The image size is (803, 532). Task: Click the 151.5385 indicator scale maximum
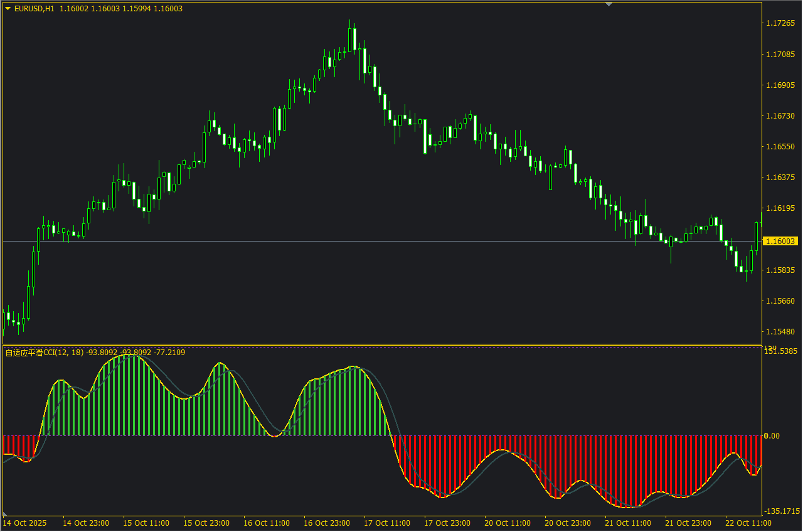(780, 351)
